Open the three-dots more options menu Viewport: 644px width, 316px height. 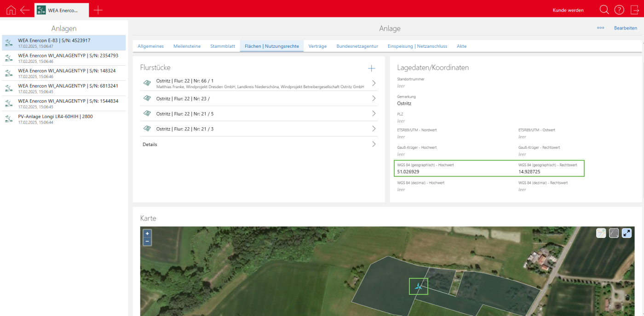tap(600, 28)
